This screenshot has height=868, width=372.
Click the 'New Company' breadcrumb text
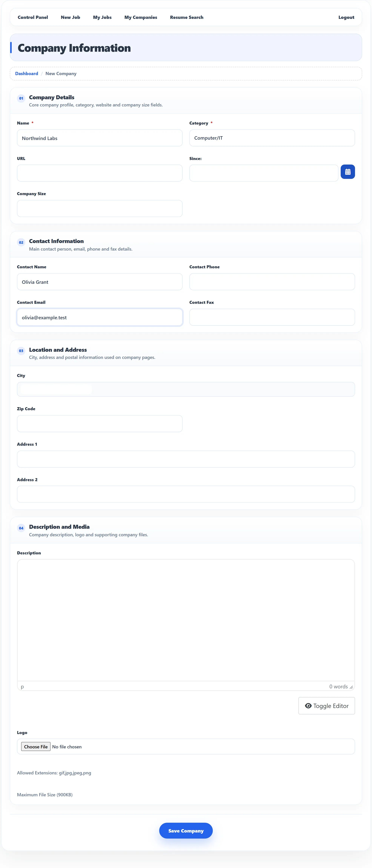point(61,73)
